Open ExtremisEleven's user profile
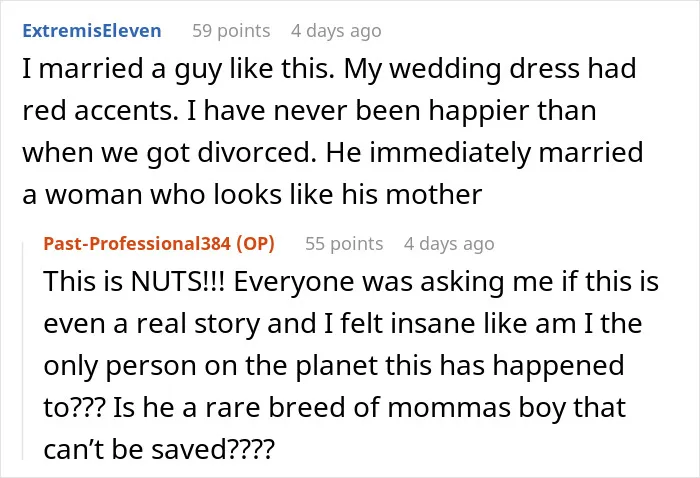The width and height of the screenshot is (700, 478). coord(92,31)
